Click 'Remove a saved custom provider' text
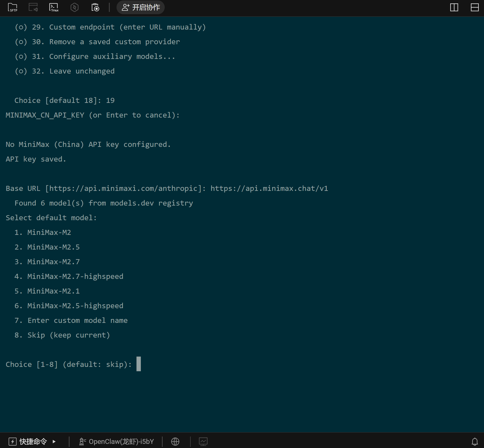The image size is (484, 448). [x=114, y=42]
